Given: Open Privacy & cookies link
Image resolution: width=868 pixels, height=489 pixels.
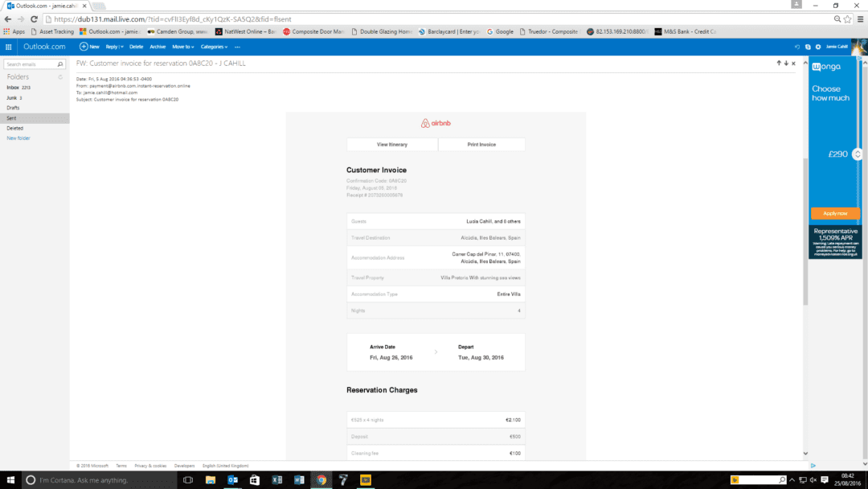Looking at the screenshot, I should coord(150,466).
